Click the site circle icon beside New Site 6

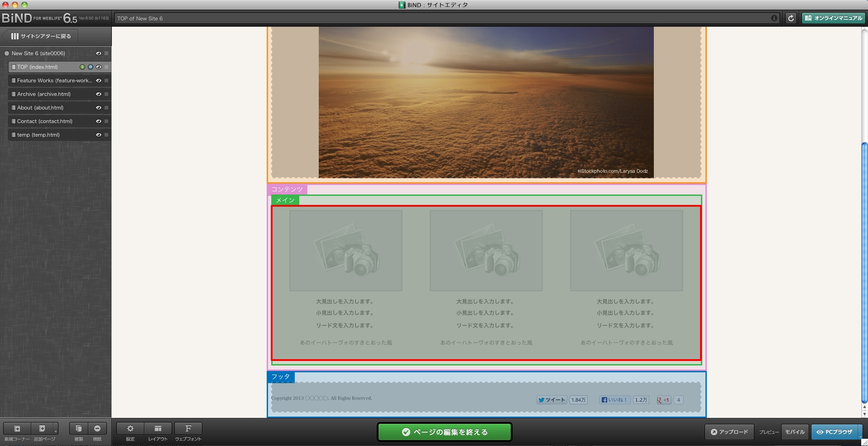click(7, 53)
